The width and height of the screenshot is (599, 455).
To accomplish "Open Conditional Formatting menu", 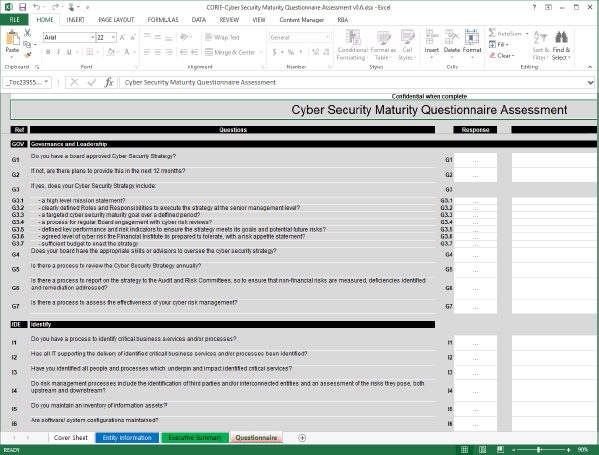I will 352,45.
